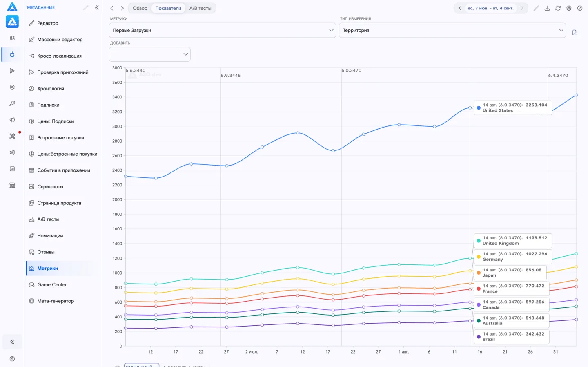588x367 pixels.
Task: Click the refresh icon in the top toolbar
Action: [558, 8]
